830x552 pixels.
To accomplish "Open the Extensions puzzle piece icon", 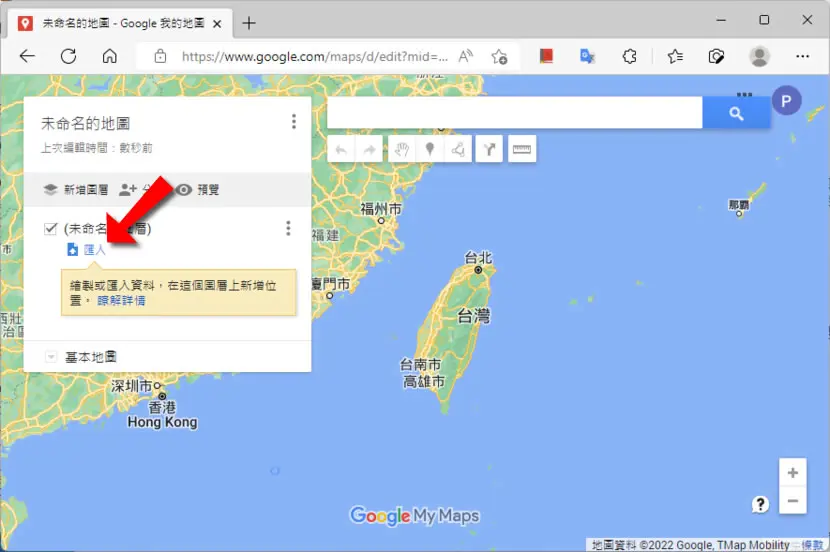I will click(629, 56).
